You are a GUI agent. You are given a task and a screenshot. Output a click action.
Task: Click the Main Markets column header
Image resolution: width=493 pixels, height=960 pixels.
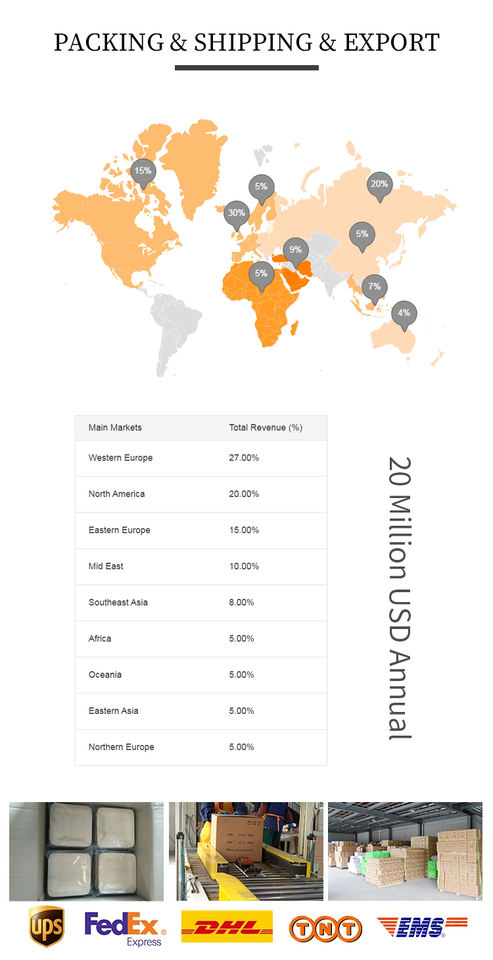115,427
